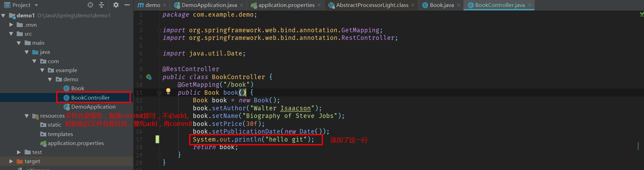Select the target folder row
Image resolution: width=644 pixels, height=170 pixels.
tap(66, 161)
